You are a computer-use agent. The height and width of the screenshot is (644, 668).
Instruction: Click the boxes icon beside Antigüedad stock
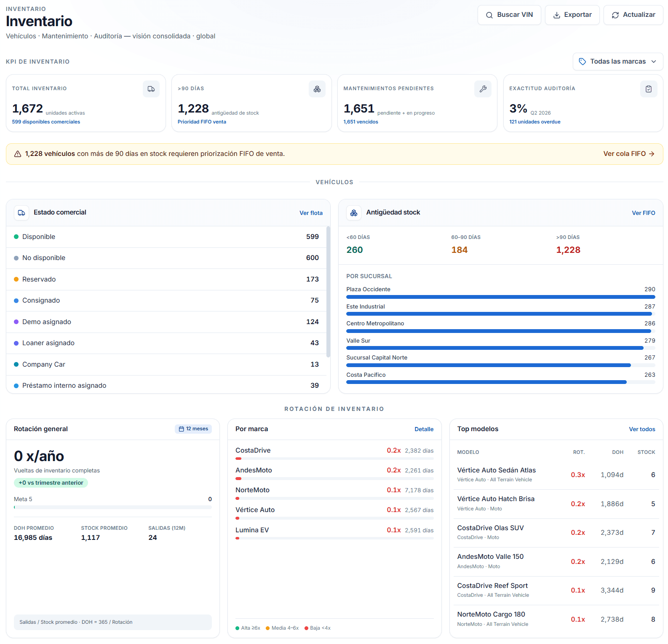[354, 213]
